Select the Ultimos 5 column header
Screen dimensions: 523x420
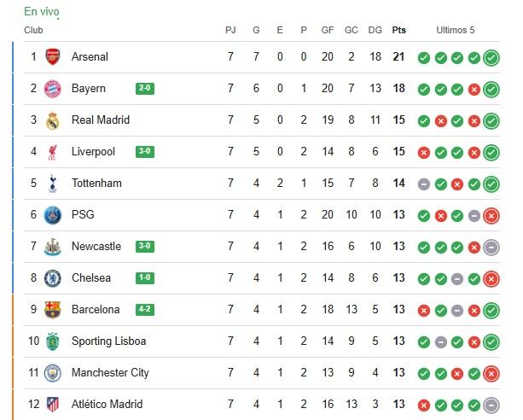456,30
